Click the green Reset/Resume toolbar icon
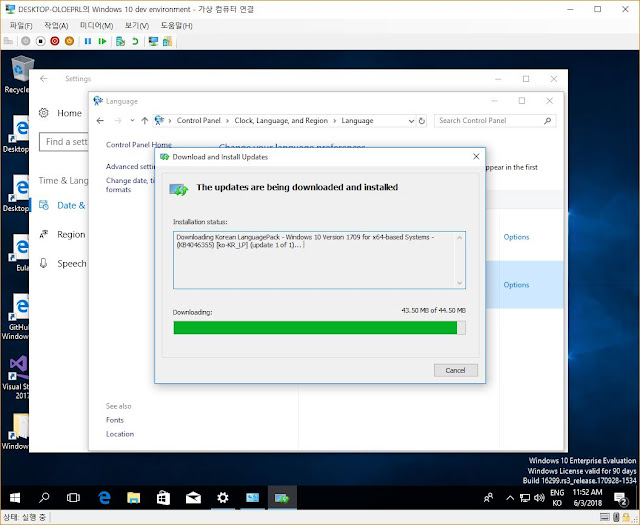The image size is (640, 525). point(102,41)
